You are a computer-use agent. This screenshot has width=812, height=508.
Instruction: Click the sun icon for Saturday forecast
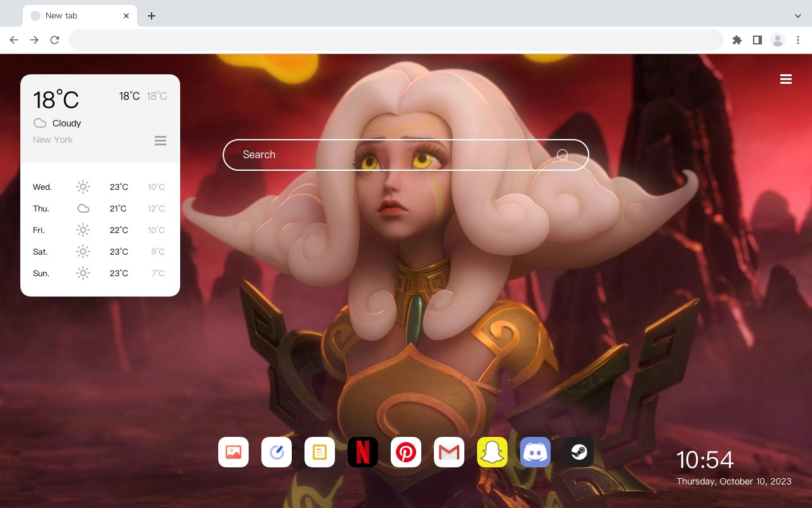click(83, 251)
